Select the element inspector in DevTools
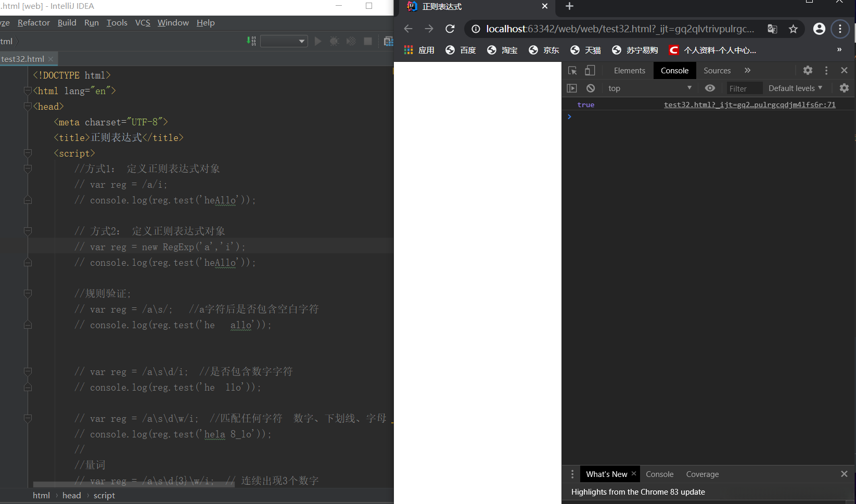The image size is (856, 504). [572, 70]
